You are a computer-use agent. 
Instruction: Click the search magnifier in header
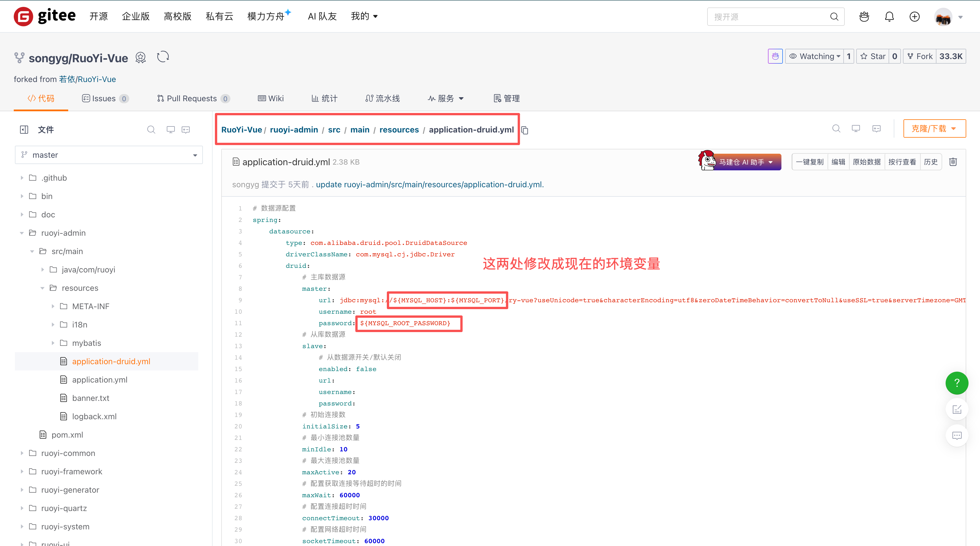[834, 17]
